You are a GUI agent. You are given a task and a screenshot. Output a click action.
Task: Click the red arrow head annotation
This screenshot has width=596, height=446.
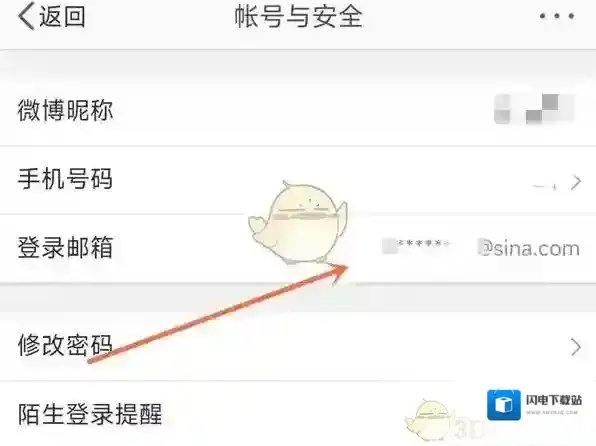[338, 273]
